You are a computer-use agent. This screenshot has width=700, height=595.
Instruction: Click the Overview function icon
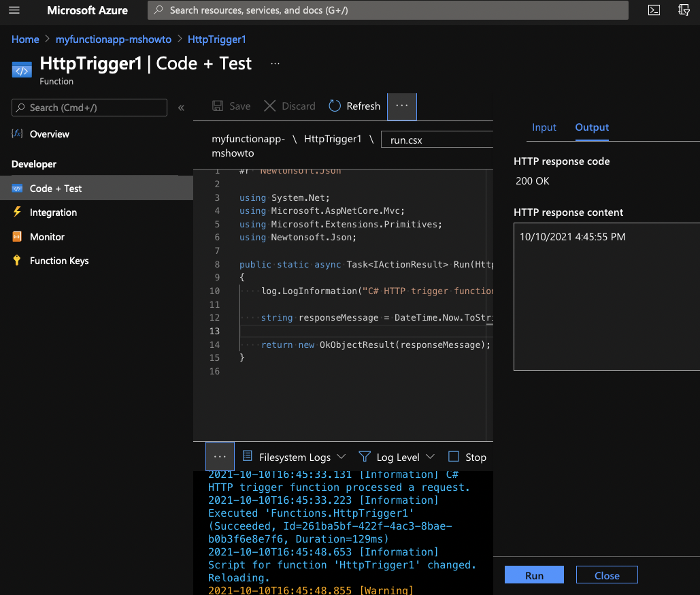coord(17,133)
